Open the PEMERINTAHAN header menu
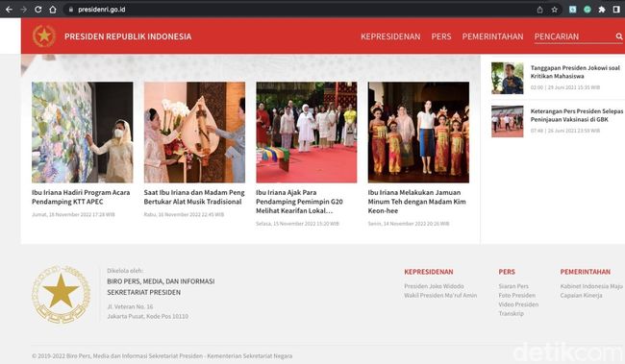The width and height of the screenshot is (625, 364). coord(492,36)
